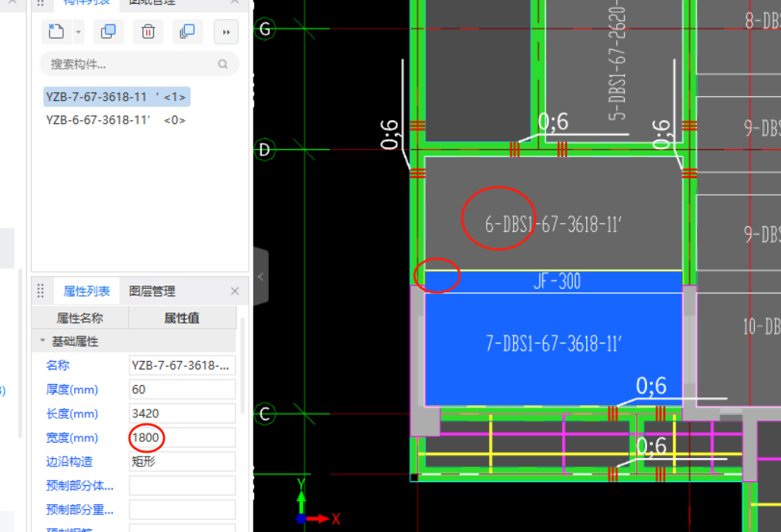Click the 宽度(mm) property label
This screenshot has height=532, width=781.
tap(72, 438)
